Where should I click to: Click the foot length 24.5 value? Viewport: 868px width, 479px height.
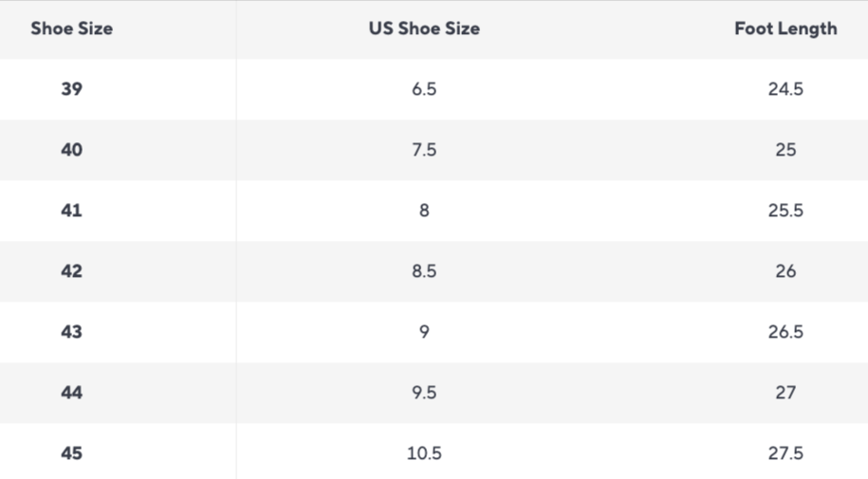click(x=785, y=89)
